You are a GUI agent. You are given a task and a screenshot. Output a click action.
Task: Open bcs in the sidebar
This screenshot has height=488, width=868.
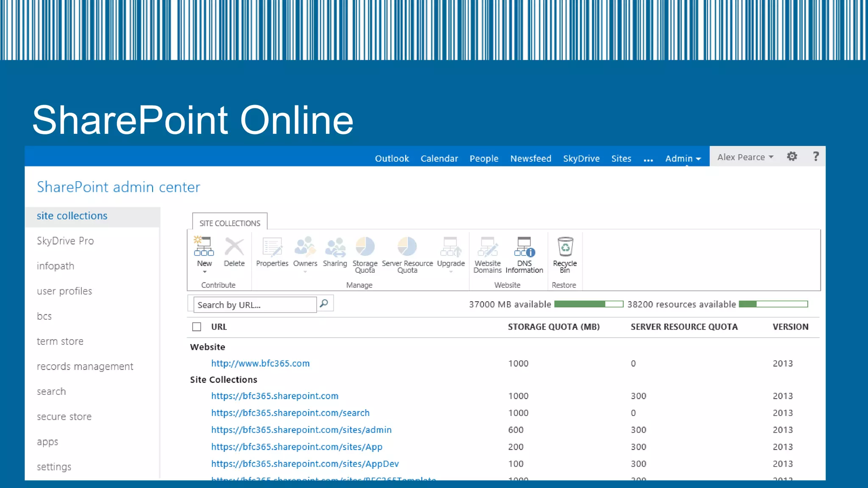coord(44,316)
